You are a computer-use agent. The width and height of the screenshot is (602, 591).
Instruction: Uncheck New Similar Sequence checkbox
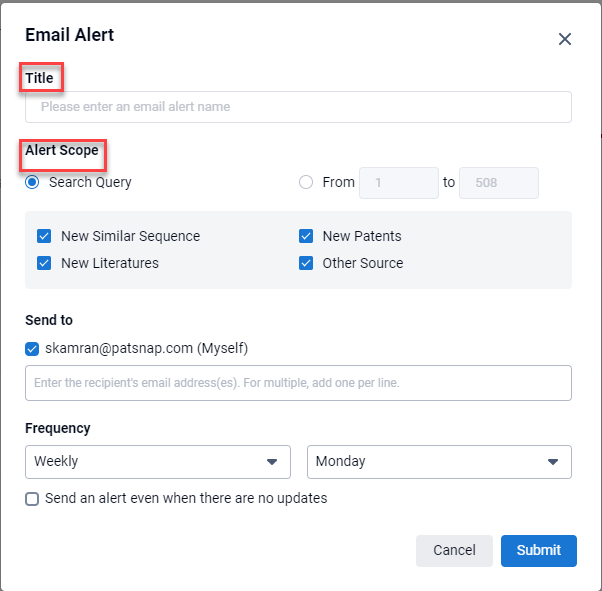[x=44, y=237]
